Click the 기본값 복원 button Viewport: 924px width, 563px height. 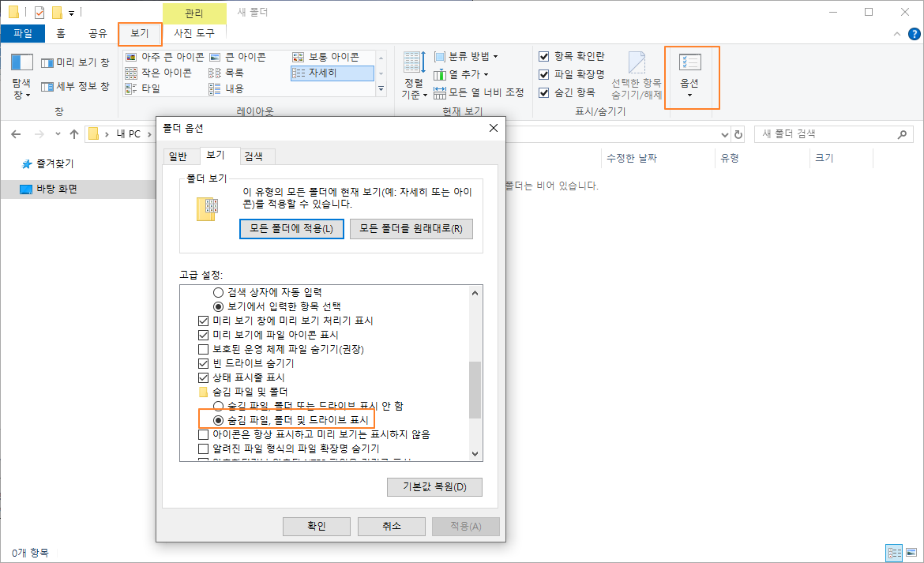click(x=434, y=486)
